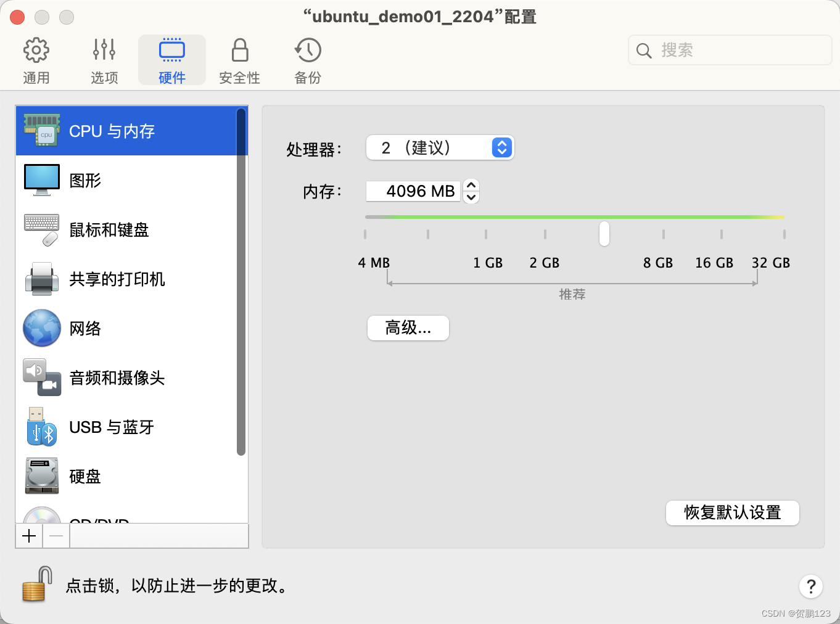Click the memory slider handle
Screen dimensions: 840x624
(604, 234)
